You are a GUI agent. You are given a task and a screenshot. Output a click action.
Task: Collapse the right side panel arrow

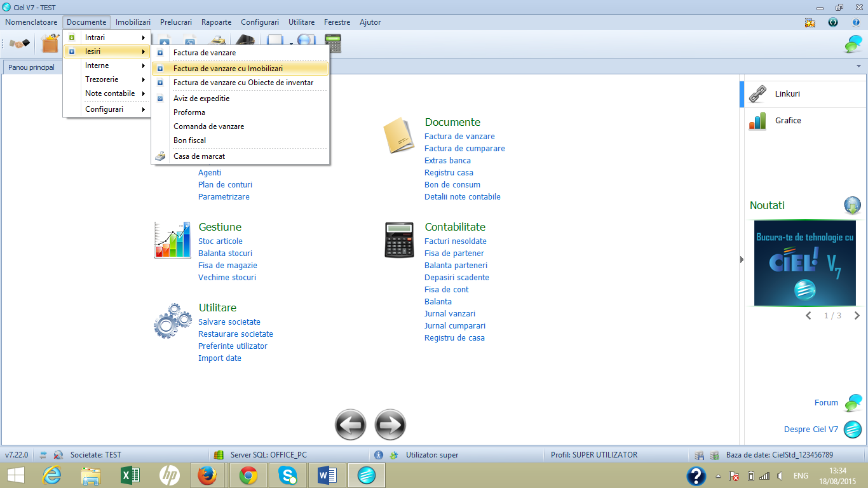click(x=742, y=259)
